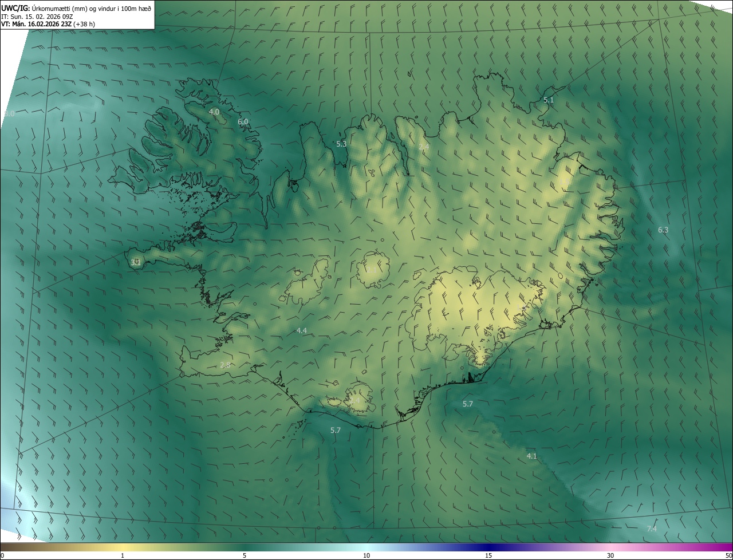733x560 pixels.
Task: Click the 2.8 value on Reykjanes peninsula
Action: pyautogui.click(x=225, y=365)
